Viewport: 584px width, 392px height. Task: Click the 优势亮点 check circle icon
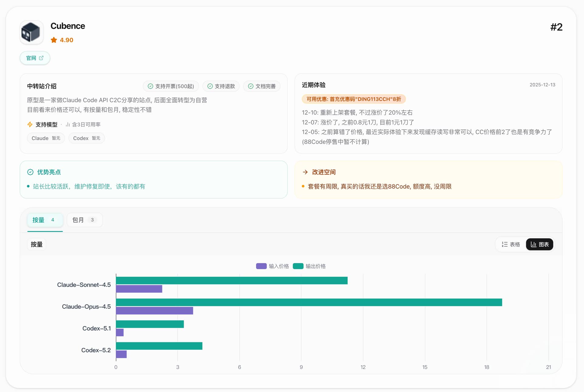click(x=30, y=172)
